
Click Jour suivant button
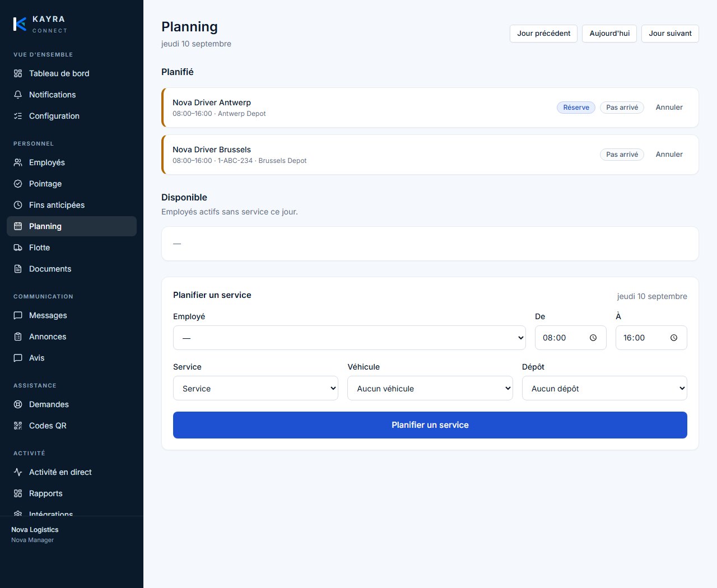pyautogui.click(x=670, y=34)
